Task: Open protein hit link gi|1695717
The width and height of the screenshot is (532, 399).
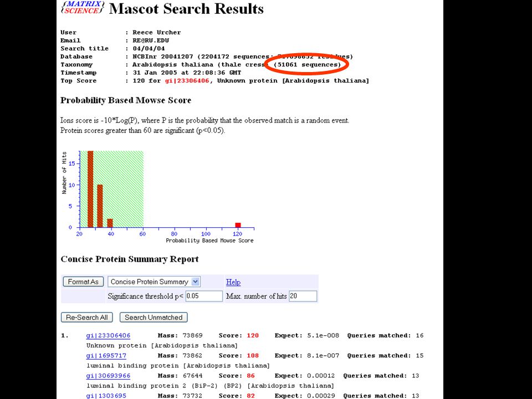Action: tap(106, 356)
